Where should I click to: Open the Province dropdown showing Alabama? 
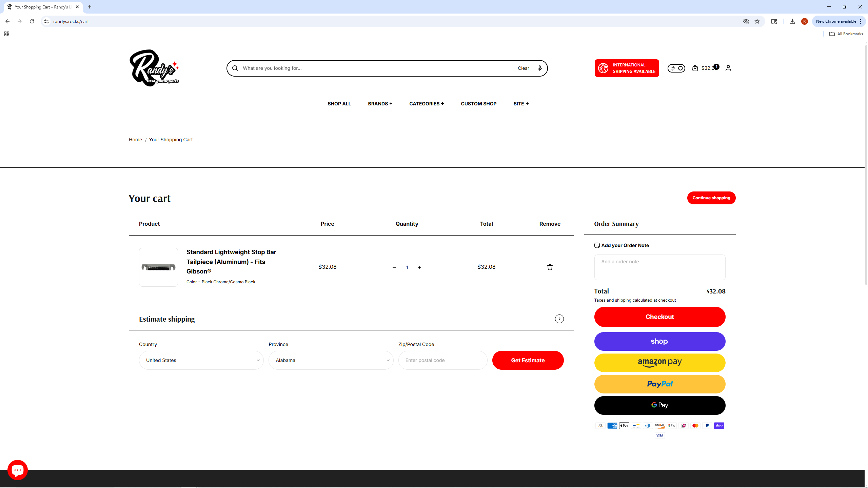coord(331,360)
